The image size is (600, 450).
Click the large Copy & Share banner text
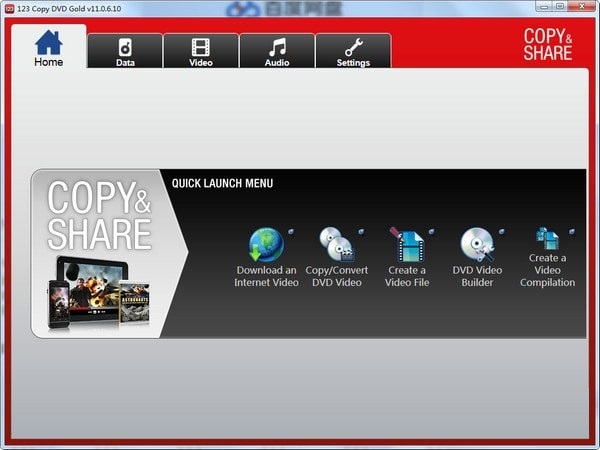point(98,214)
